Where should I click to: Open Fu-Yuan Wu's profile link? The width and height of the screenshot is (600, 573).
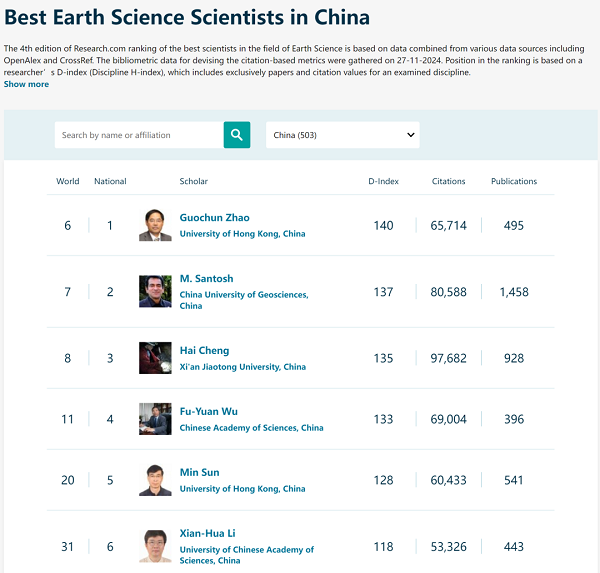(x=208, y=411)
